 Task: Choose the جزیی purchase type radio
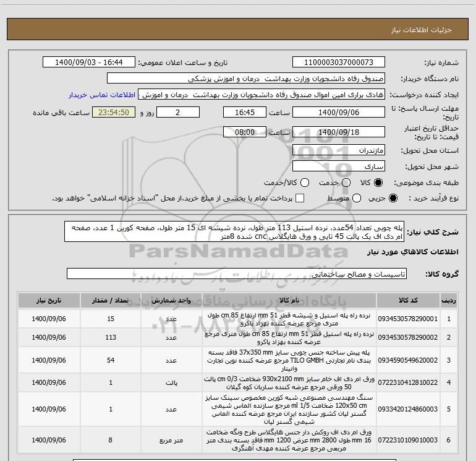[393, 198]
